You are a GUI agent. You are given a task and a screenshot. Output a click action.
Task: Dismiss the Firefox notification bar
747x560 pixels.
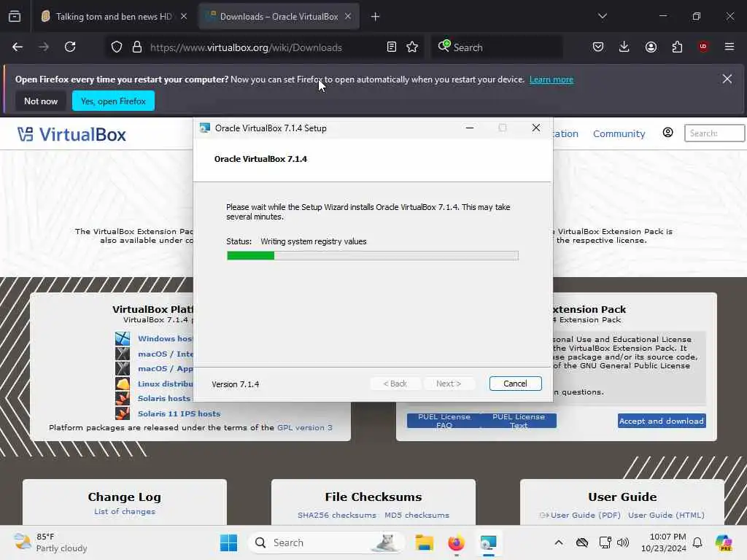point(727,79)
